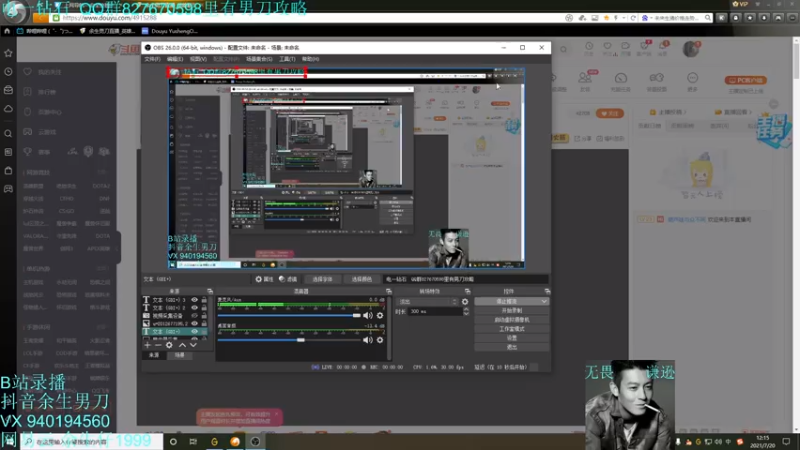This screenshot has width=800, height=450.
Task: Open the OBS File menu
Action: pos(152,59)
